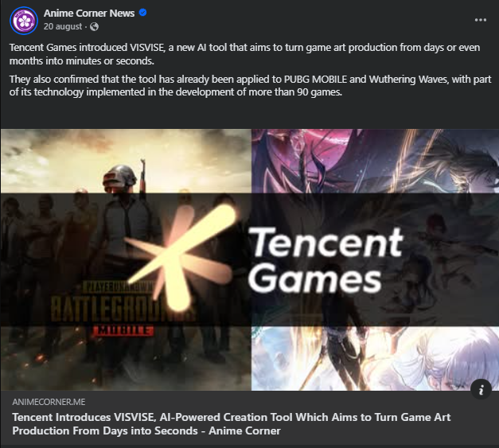Screen dimensions: 499x448
Task: Click the info icon on link preview
Action: [481, 389]
